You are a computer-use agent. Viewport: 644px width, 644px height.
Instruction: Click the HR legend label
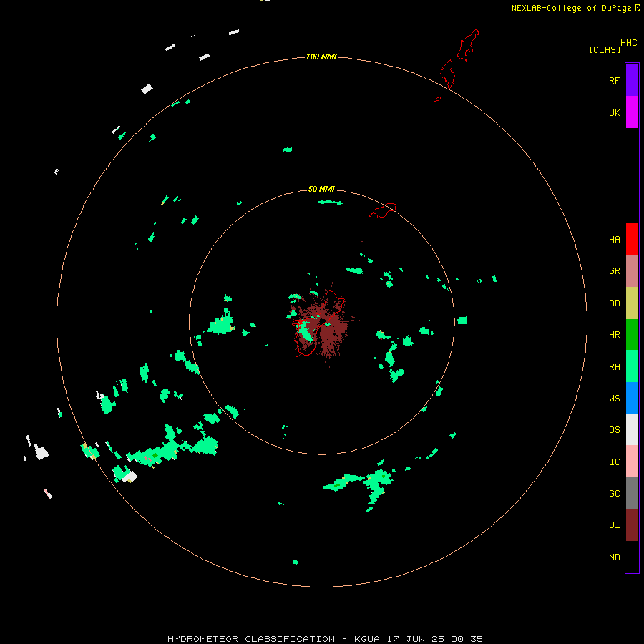pyautogui.click(x=614, y=335)
